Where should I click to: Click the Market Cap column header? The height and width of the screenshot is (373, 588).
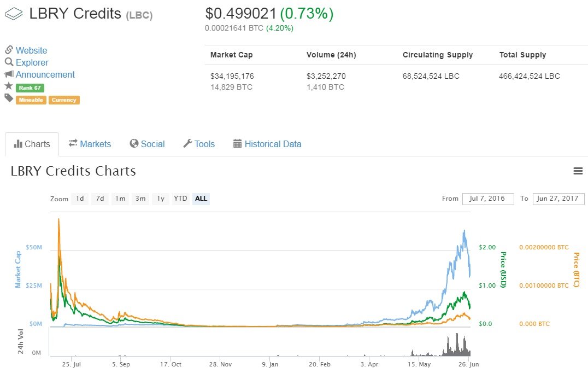(231, 55)
